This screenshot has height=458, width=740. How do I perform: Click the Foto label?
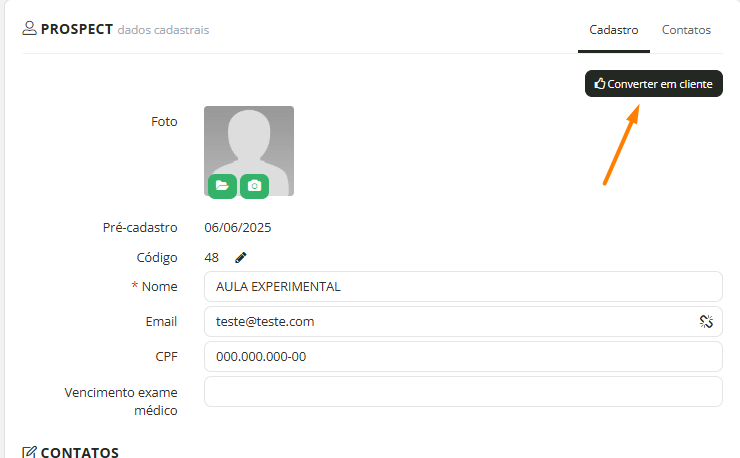point(164,121)
